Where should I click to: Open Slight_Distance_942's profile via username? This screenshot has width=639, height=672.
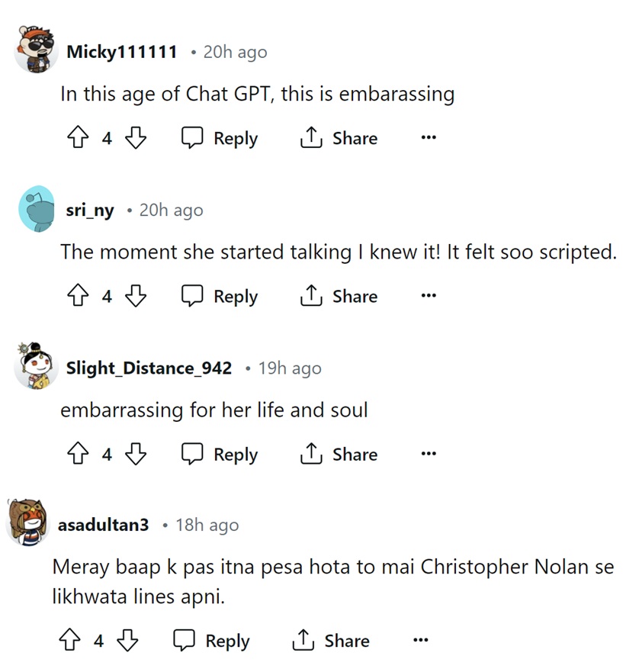[149, 368]
